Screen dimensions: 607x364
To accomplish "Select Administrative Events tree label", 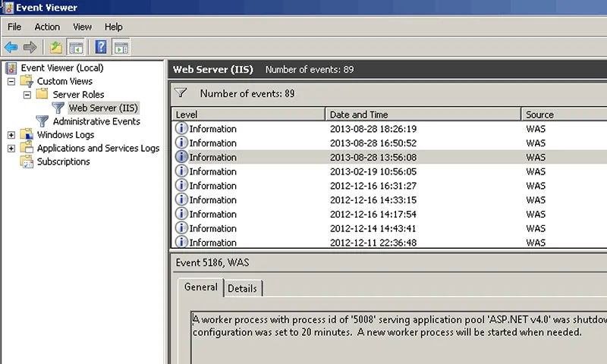I will pos(96,121).
